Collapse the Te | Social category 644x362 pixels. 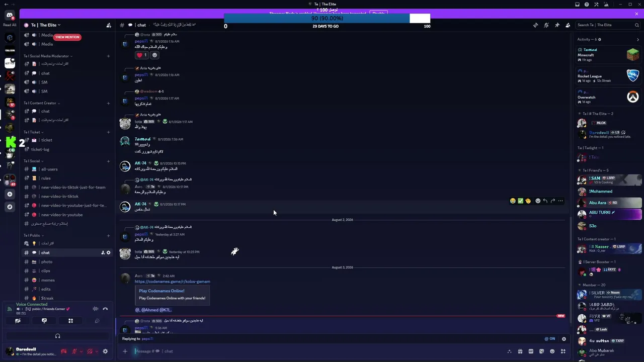coord(33,161)
